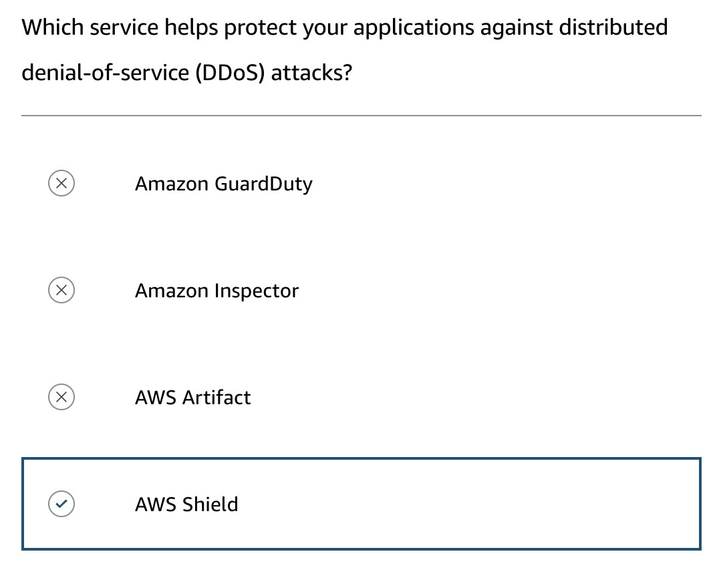This screenshot has height=588, width=719.
Task: Click the word "distributed" in the question
Action: (613, 27)
